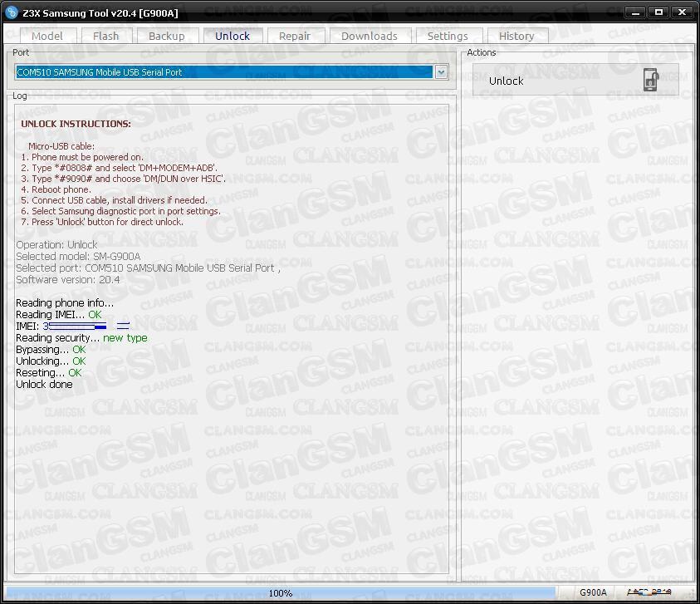Screen dimensions: 700x604
Task: Select the Unlock tab
Action: pos(233,36)
